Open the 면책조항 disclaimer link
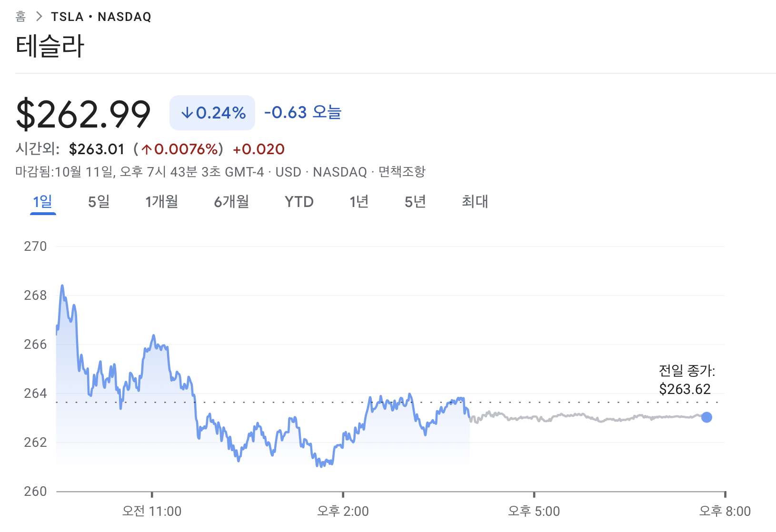This screenshot has height=532, width=776. (x=402, y=171)
